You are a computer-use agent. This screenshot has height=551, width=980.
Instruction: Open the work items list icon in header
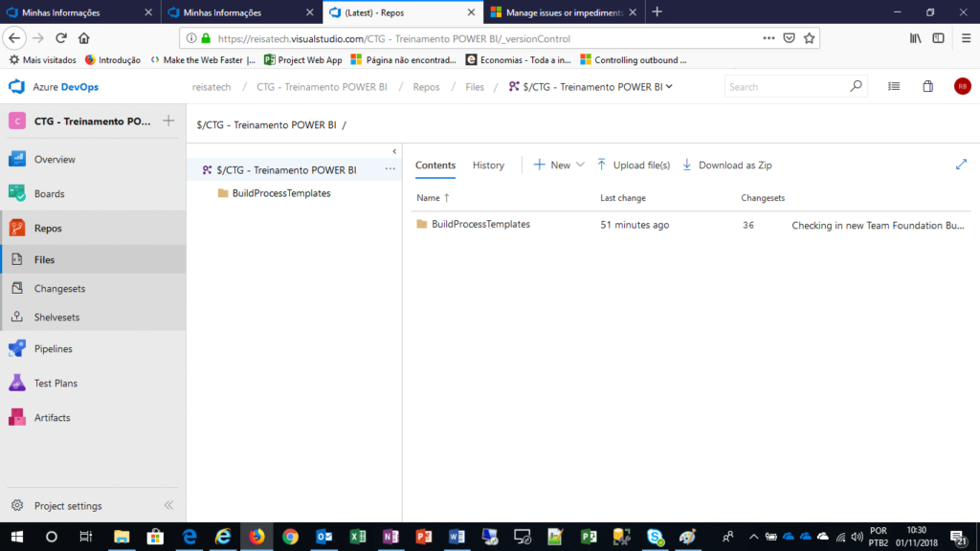[x=894, y=86]
